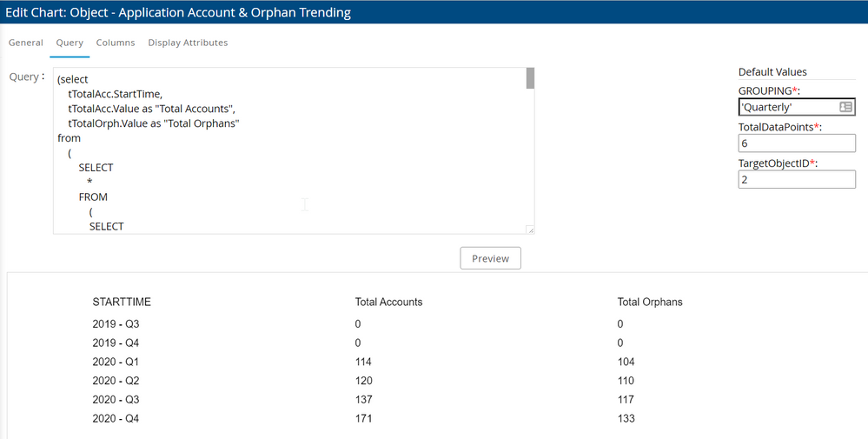
Task: Click the Total Orphans value 133
Action: [626, 419]
